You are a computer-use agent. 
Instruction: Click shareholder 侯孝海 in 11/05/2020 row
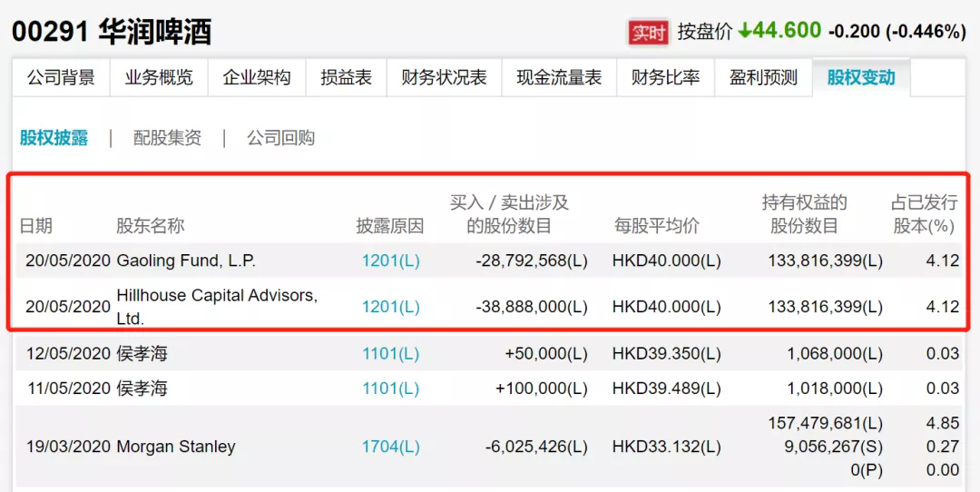tap(142, 389)
